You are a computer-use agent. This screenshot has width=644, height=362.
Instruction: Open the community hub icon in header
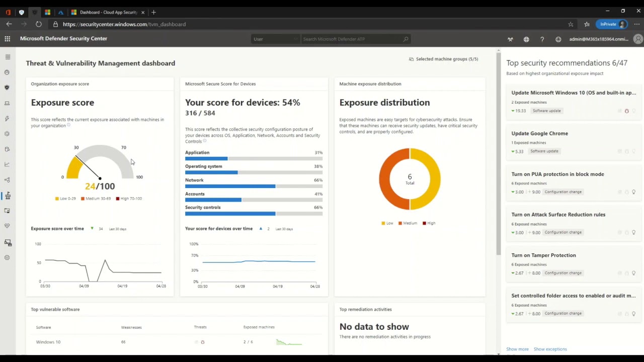pyautogui.click(x=510, y=39)
